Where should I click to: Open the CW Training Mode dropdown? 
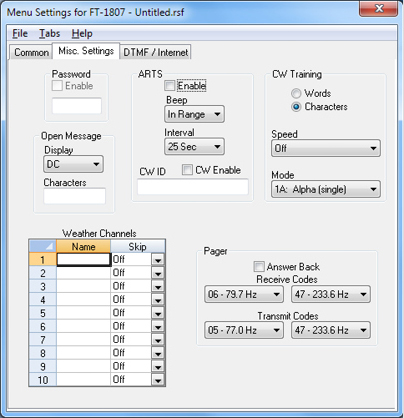click(x=326, y=189)
